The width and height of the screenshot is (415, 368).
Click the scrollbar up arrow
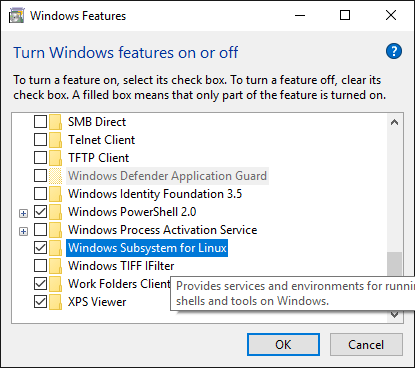[395, 122]
